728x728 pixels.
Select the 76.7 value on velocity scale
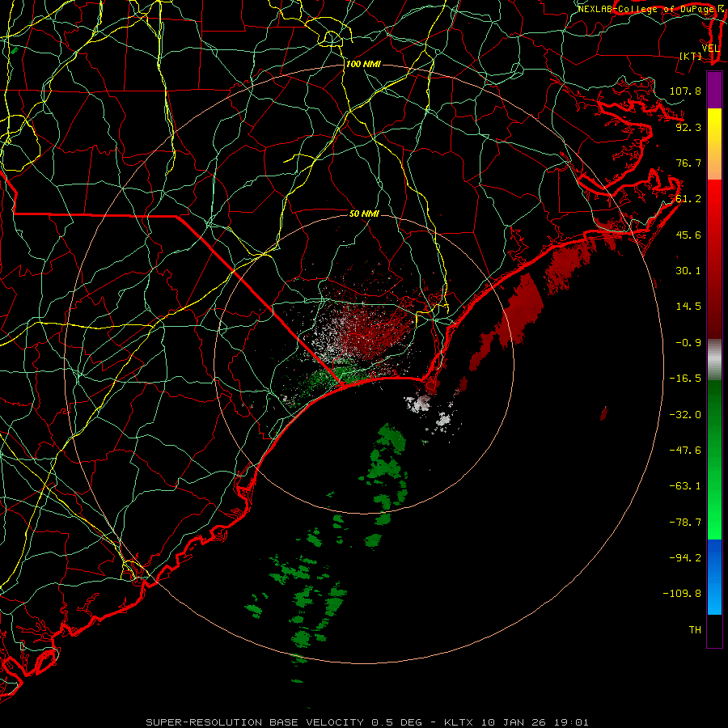coord(688,163)
